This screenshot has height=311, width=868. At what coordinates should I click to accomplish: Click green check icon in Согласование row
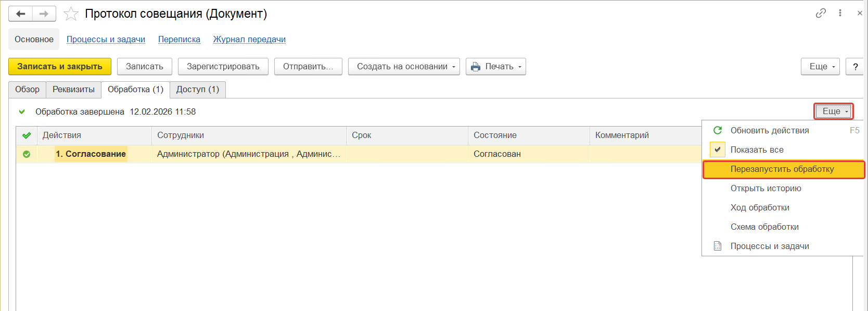click(27, 154)
